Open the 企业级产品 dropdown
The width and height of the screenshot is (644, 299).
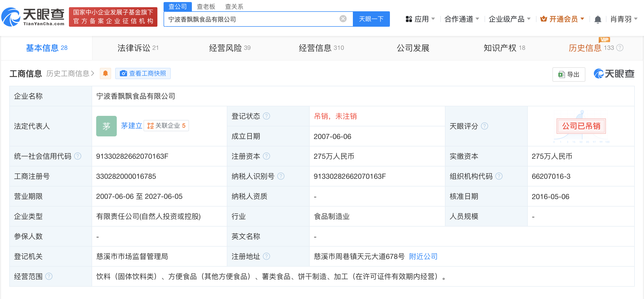click(509, 19)
